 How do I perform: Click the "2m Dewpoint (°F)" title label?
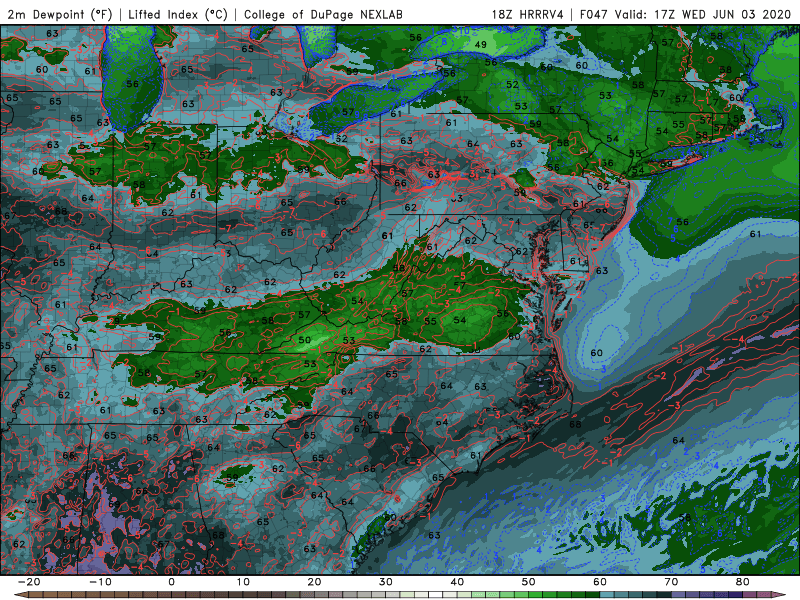point(60,14)
